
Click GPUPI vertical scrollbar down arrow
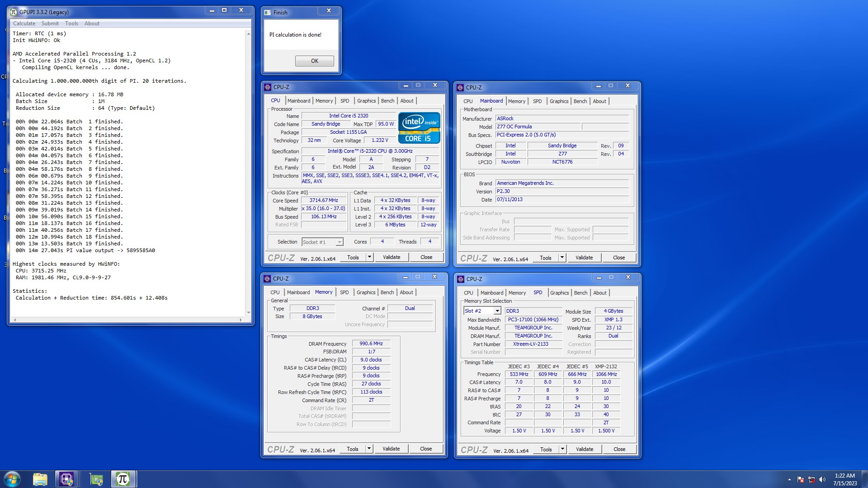pos(248,313)
